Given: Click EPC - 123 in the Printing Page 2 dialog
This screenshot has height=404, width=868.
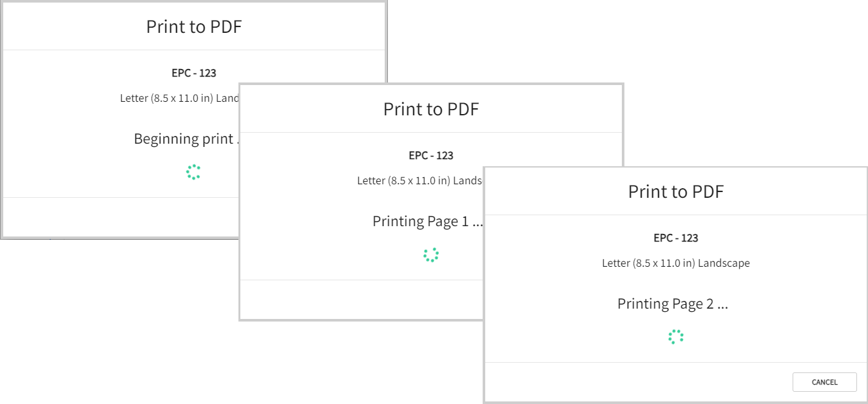Looking at the screenshot, I should 676,238.
